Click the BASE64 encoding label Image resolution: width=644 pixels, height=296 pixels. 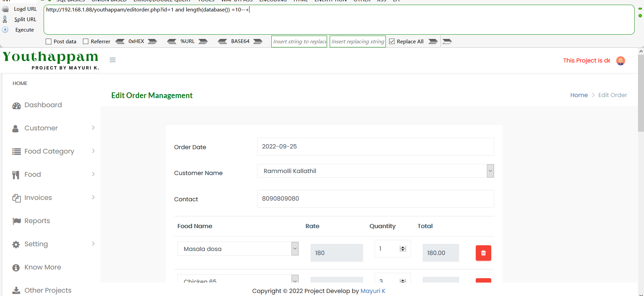pyautogui.click(x=240, y=41)
